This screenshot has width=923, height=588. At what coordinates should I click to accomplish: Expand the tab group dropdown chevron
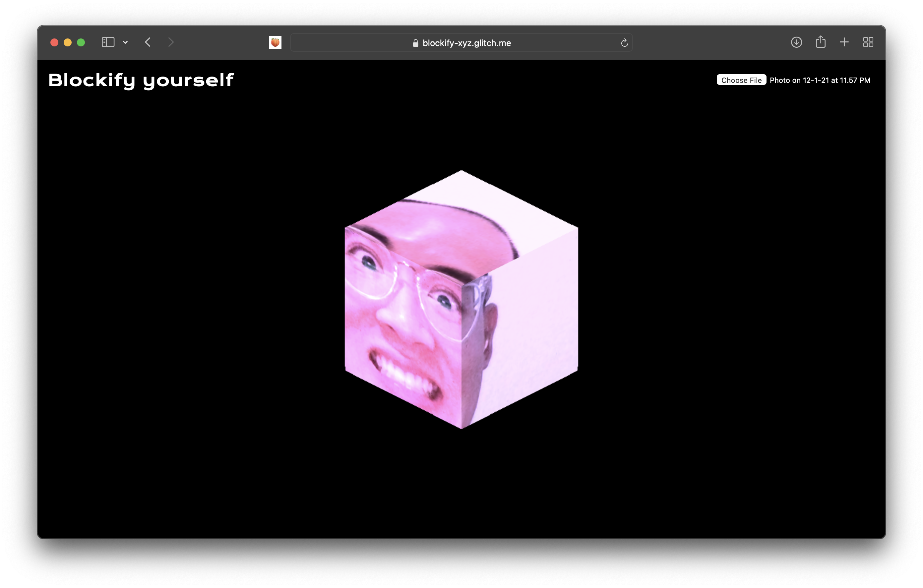[x=125, y=42]
